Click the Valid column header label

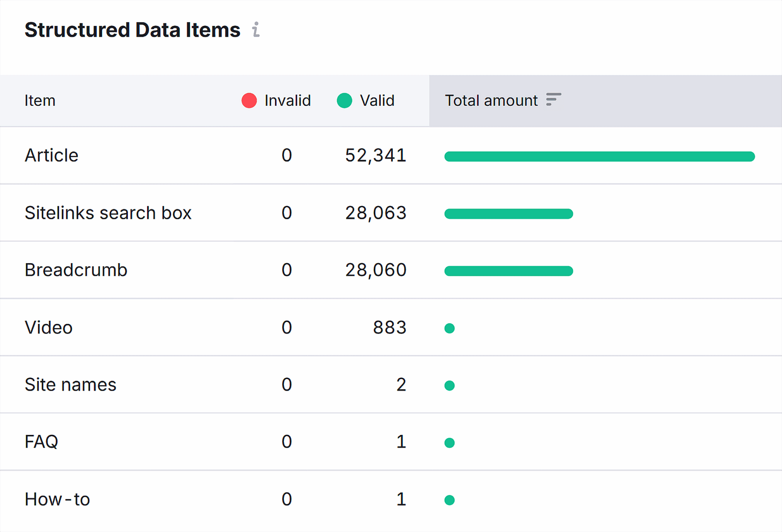377,101
